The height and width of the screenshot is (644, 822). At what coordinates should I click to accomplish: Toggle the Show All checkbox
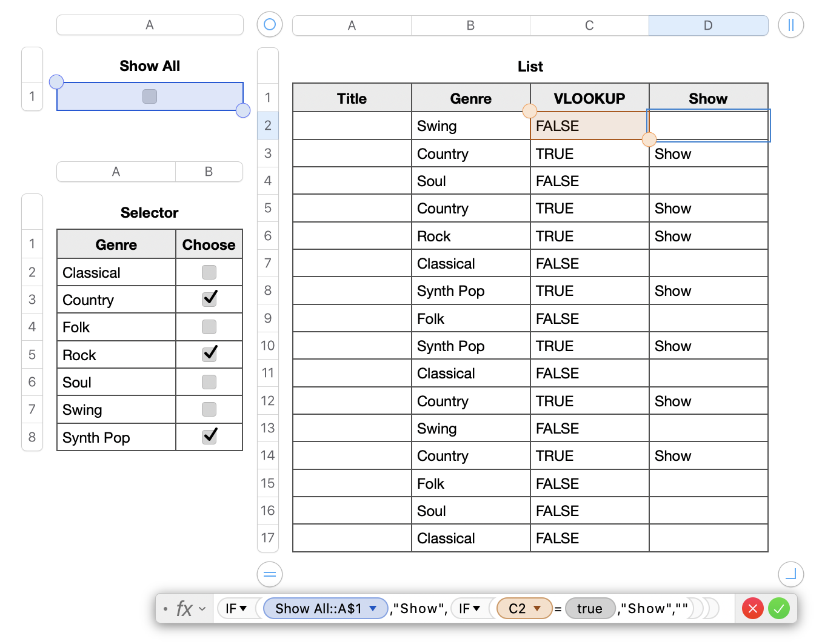coord(150,96)
